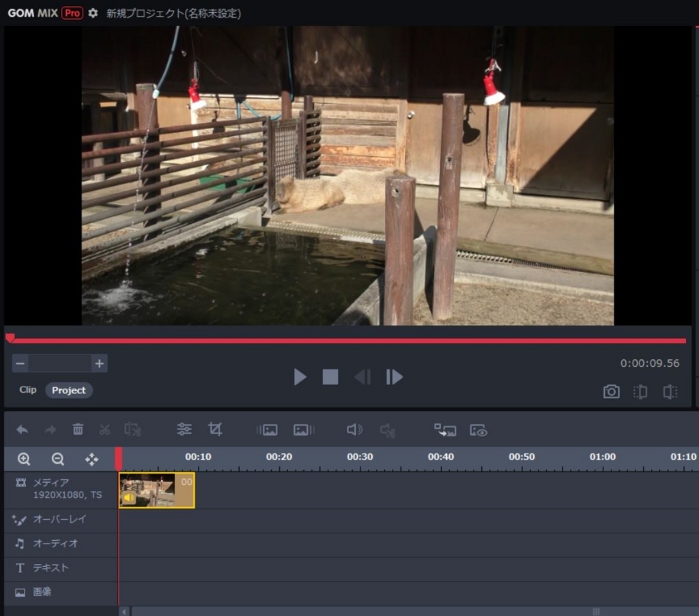Screen dimensions: 699x616
Task: Click the preview zoom value field
Action: (x=60, y=363)
